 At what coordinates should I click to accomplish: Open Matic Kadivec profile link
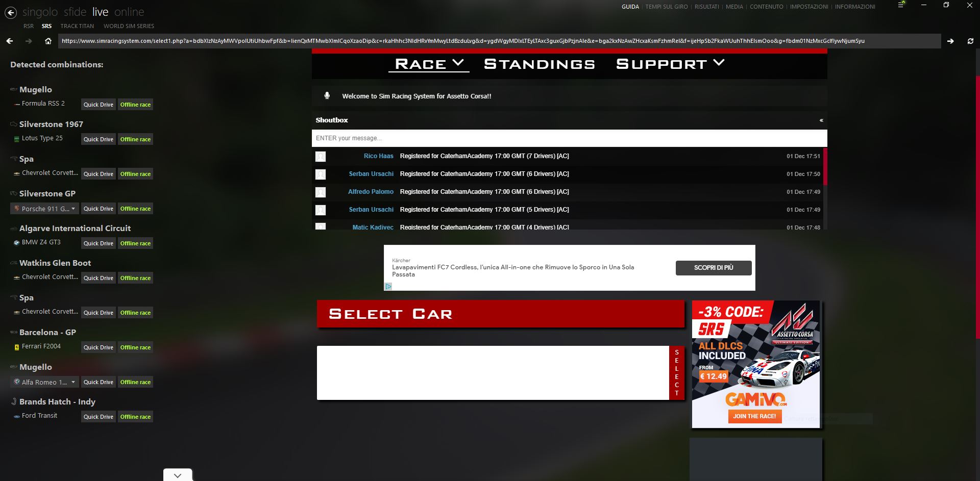[x=373, y=227]
